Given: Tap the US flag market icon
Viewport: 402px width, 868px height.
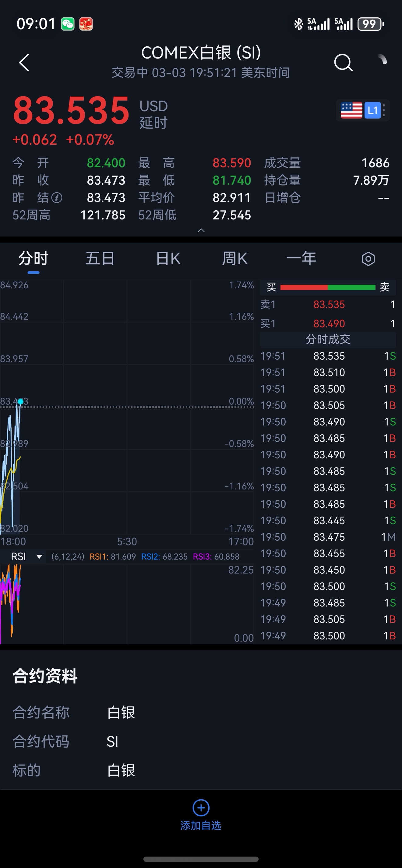Looking at the screenshot, I should pos(351,111).
